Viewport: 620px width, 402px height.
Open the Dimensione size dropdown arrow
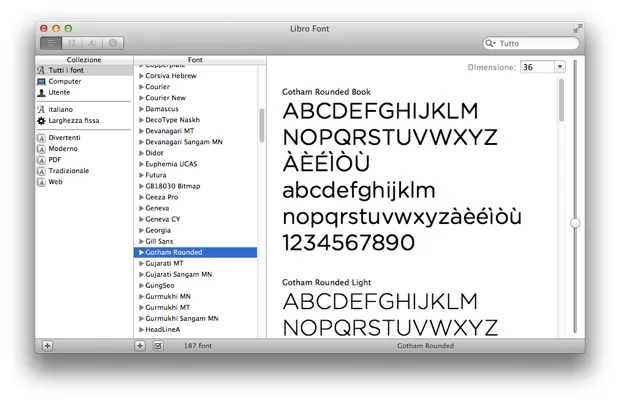(560, 67)
